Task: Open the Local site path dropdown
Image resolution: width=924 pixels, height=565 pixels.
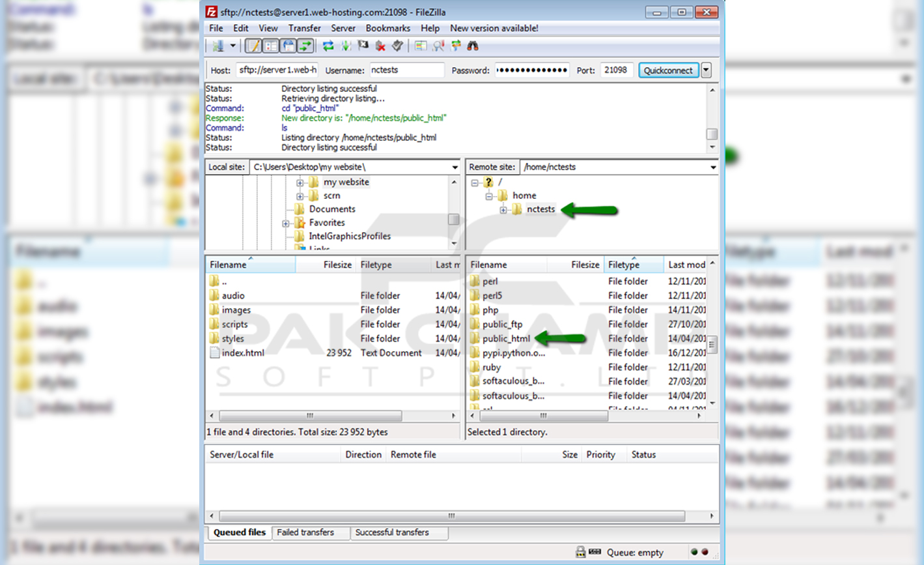Action: (455, 167)
